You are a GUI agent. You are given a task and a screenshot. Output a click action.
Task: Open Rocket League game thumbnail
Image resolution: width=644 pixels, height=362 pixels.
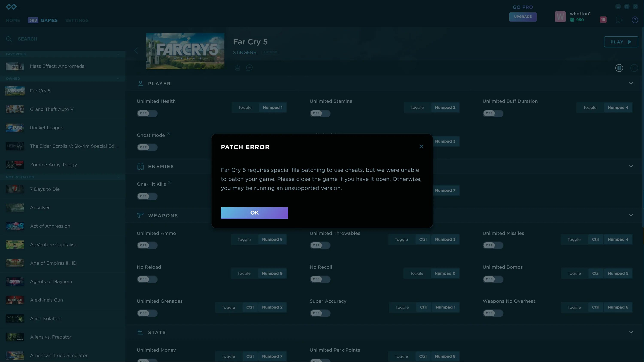tap(15, 128)
